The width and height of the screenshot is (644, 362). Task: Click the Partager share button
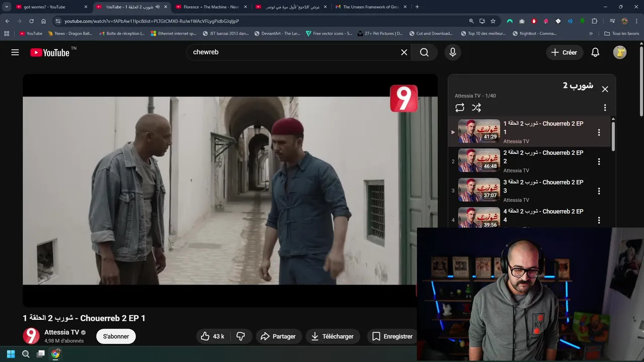[279, 336]
